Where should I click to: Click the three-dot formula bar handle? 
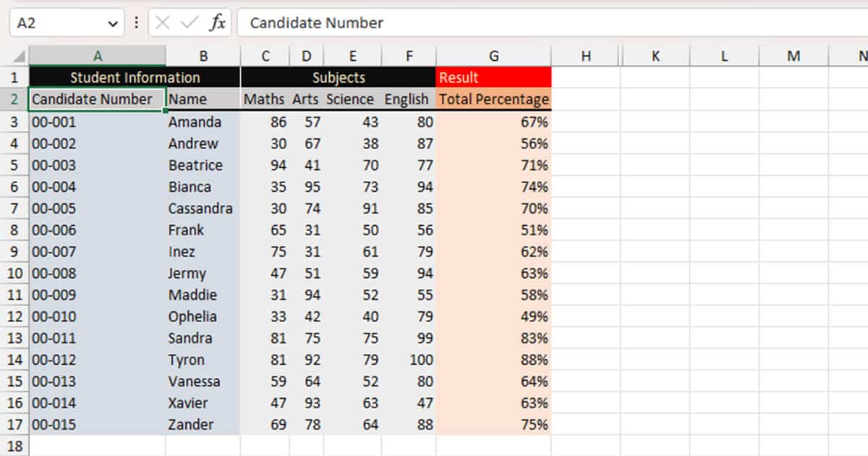point(136,23)
